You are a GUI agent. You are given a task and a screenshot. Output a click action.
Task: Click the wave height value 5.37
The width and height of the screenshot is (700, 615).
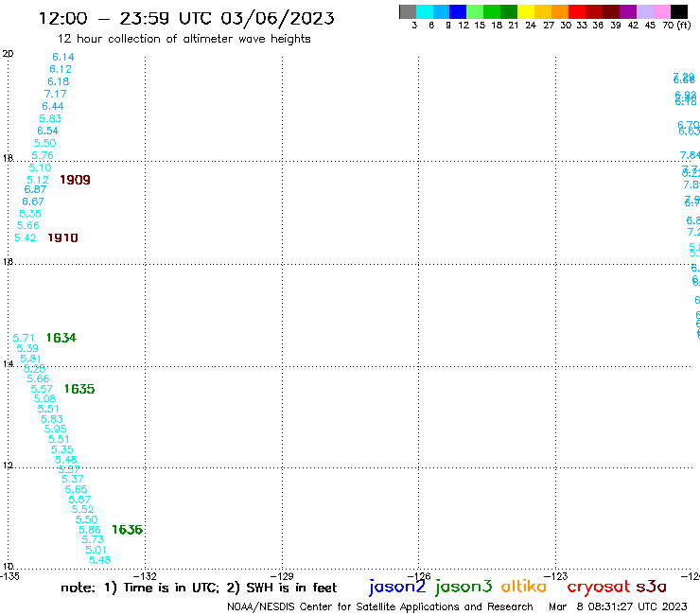click(73, 479)
